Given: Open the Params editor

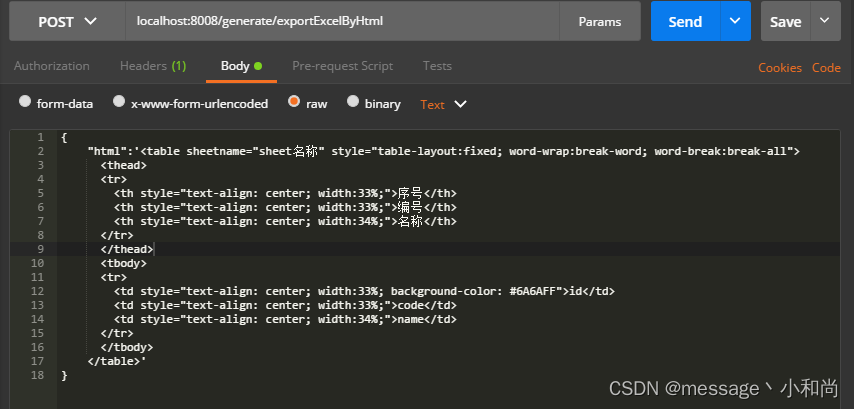Looking at the screenshot, I should coord(600,22).
